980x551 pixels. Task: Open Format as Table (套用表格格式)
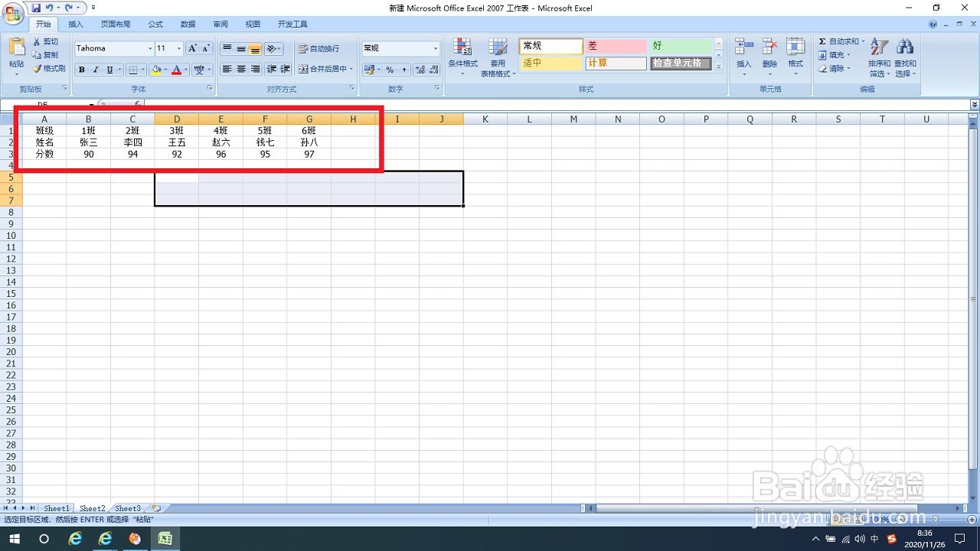coord(498,57)
